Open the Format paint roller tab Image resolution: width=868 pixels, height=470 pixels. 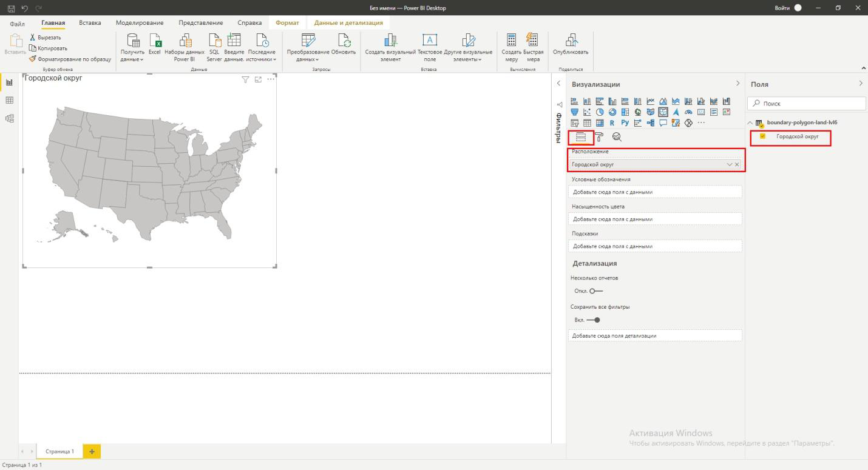click(599, 137)
